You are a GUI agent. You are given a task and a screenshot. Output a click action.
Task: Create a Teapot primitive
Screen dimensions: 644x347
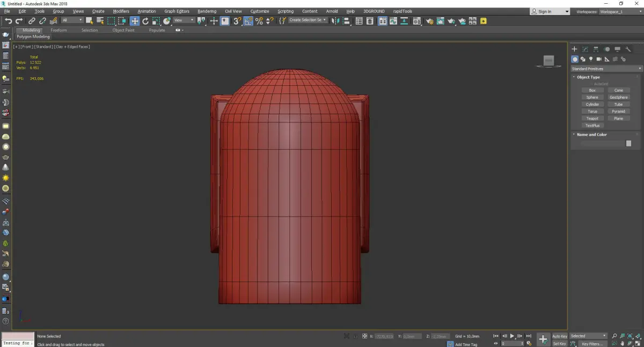pos(592,119)
